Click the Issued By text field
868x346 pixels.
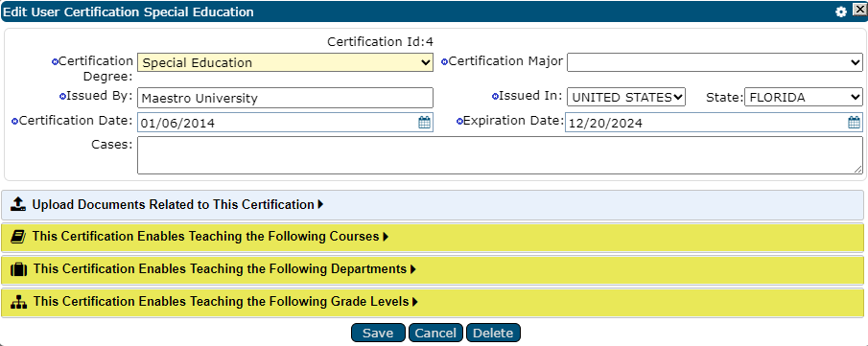tap(285, 98)
